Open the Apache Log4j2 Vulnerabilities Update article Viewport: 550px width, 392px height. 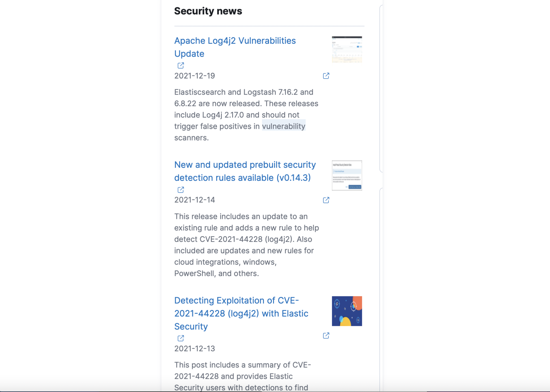point(235,47)
